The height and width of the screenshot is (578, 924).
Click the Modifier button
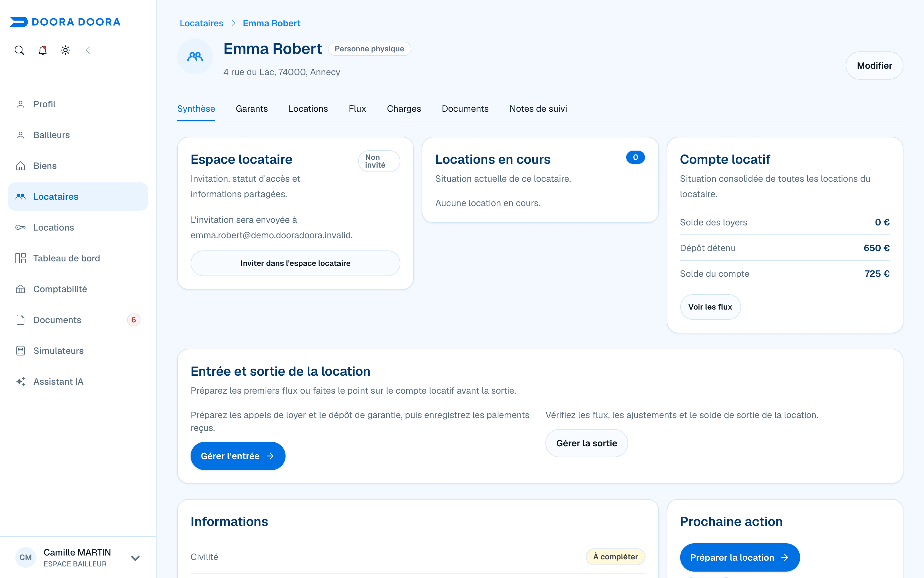pos(874,66)
